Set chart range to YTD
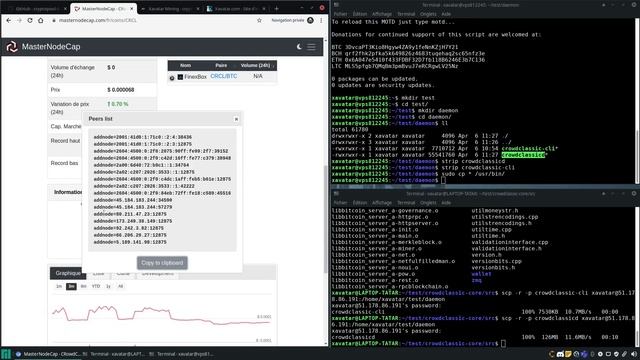The width and height of the screenshot is (640, 360). tap(96, 286)
